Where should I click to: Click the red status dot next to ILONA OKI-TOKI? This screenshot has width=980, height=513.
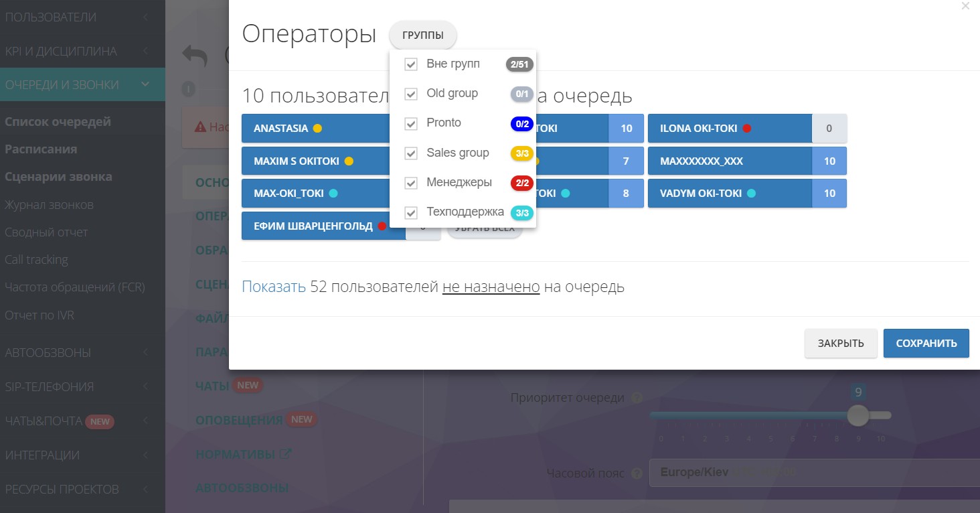pyautogui.click(x=747, y=129)
